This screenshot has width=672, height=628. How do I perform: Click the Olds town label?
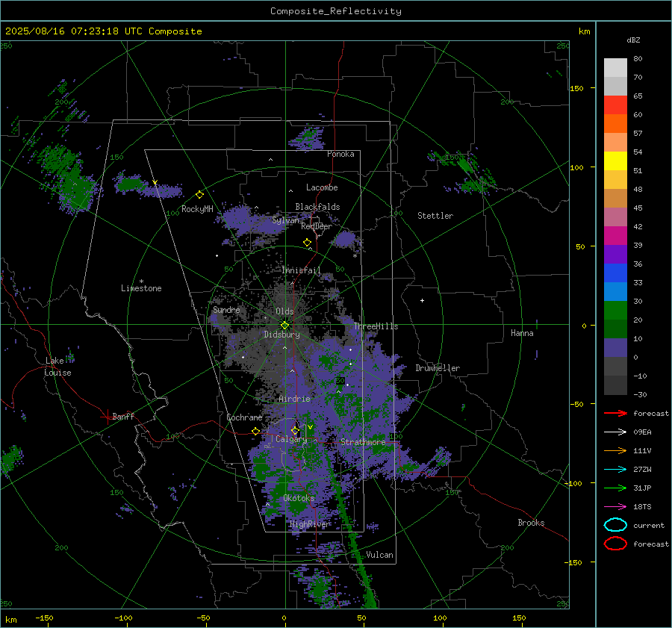(284, 311)
